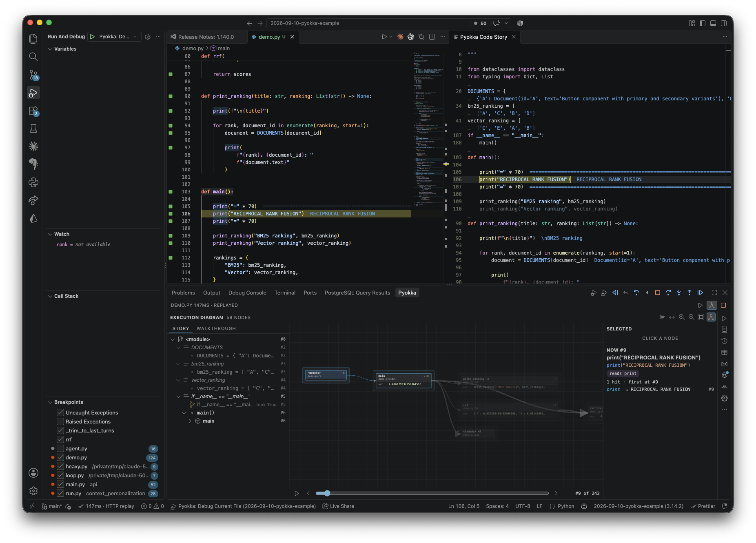Enable Raised Exceptions breakpoint checkbox
The image size is (756, 543).
tap(60, 421)
